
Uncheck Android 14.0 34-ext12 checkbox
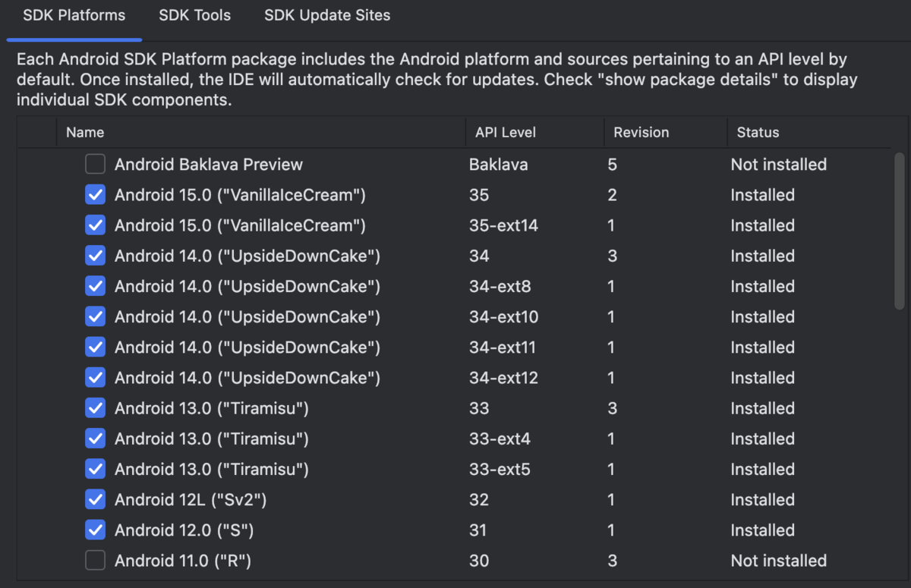[x=95, y=378]
